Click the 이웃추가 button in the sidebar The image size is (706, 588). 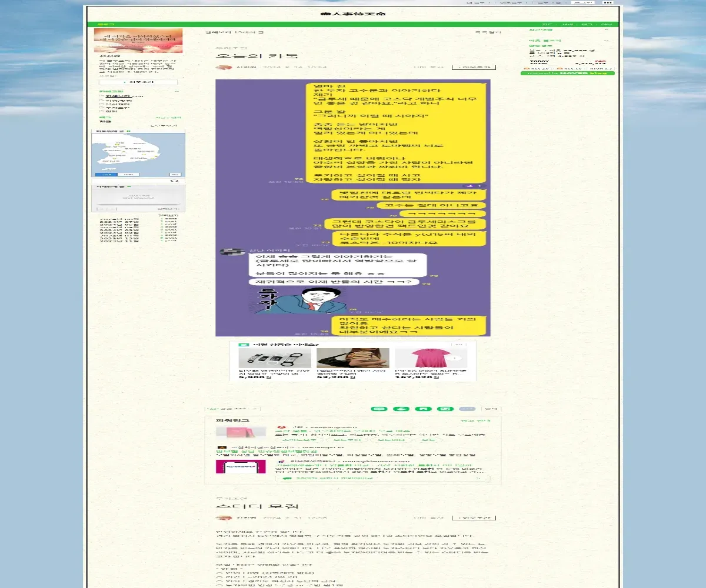[138, 82]
